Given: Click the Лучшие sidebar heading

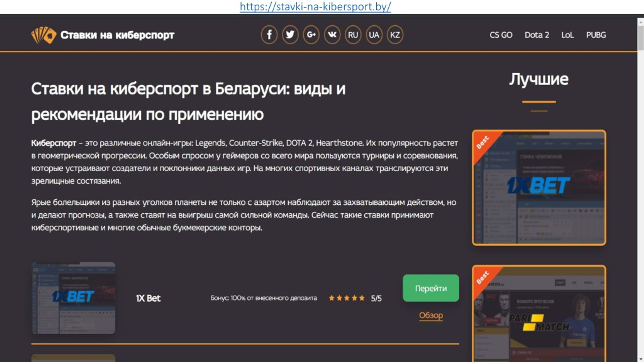Looking at the screenshot, I should click(x=539, y=79).
